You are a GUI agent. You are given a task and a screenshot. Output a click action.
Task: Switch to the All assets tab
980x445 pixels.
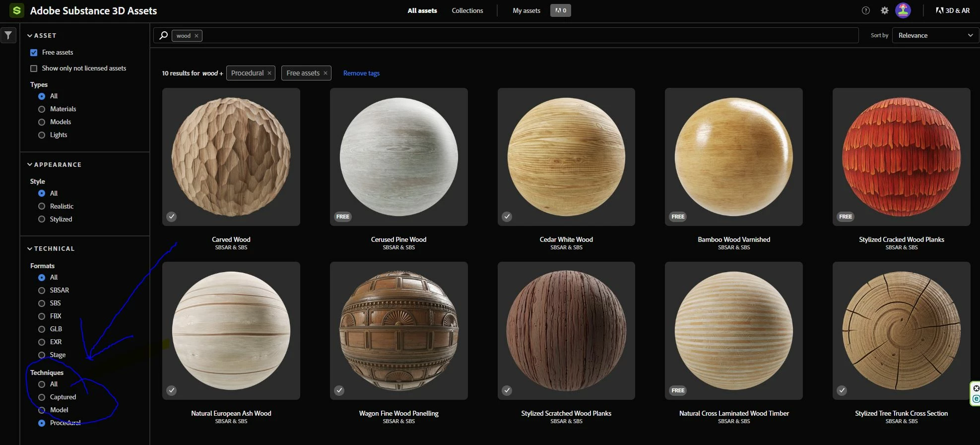pos(422,10)
